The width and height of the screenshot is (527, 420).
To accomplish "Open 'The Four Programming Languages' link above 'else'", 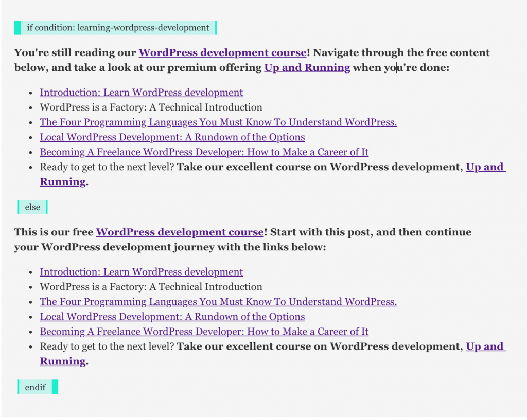I will point(218,122).
